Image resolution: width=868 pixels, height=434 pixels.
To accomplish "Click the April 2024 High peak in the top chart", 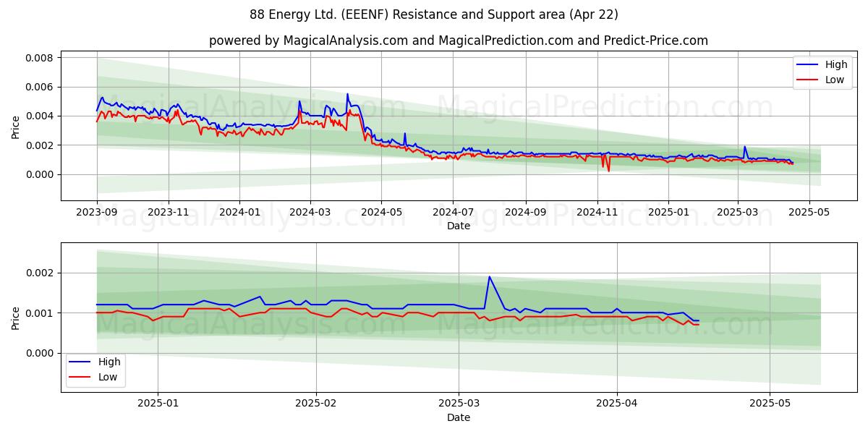I will coord(347,94).
